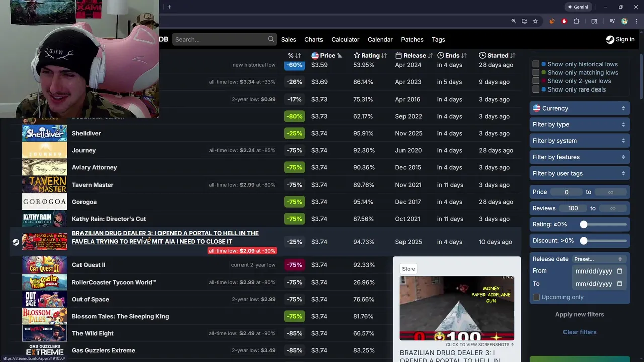644x362 pixels.
Task: Bookmark this page with the star icon
Action: (x=535, y=21)
